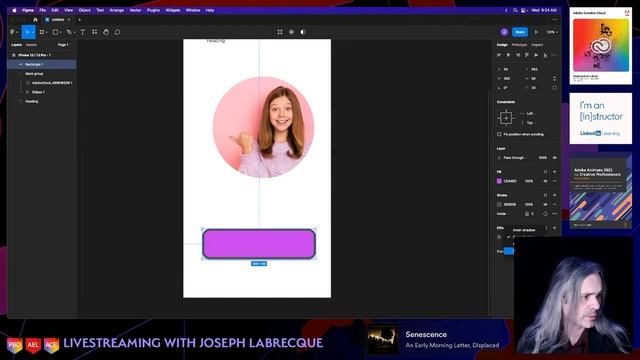Open the Plugins menu
Image resolution: width=640 pixels, height=360 pixels.
(153, 10)
